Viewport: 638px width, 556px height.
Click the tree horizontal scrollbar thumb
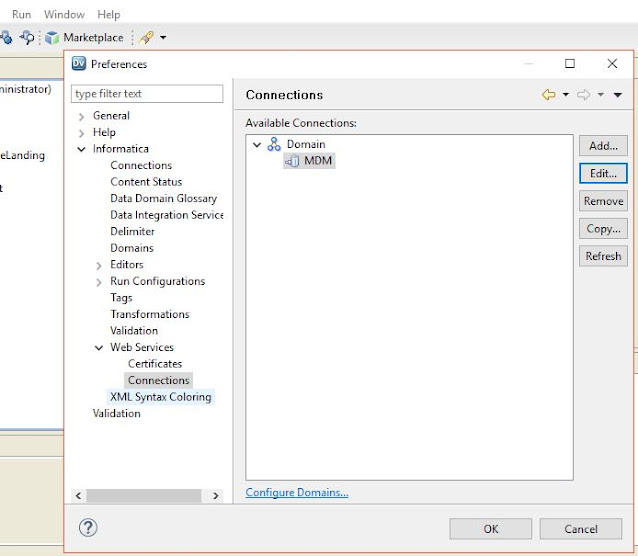click(144, 496)
